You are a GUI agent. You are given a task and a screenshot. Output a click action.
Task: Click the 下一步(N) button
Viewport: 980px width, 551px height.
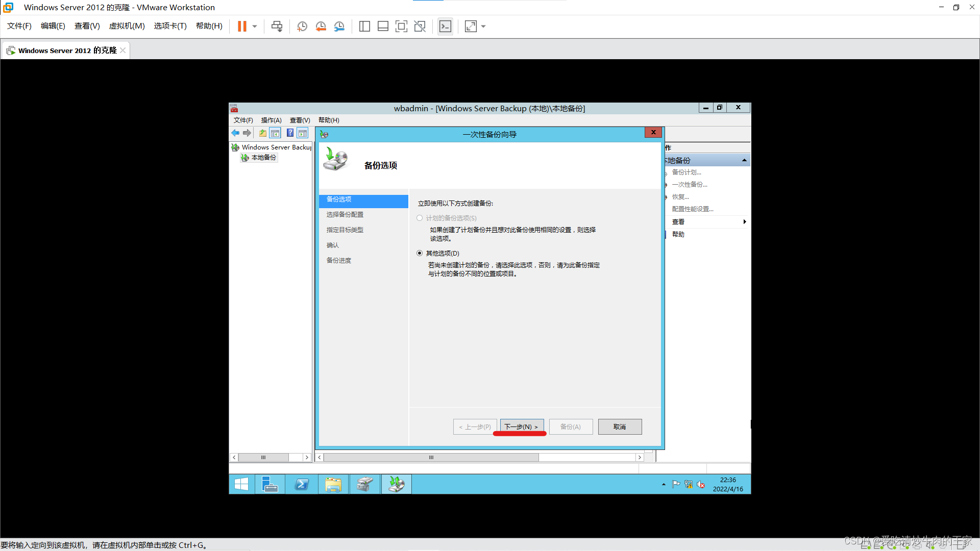tap(522, 427)
